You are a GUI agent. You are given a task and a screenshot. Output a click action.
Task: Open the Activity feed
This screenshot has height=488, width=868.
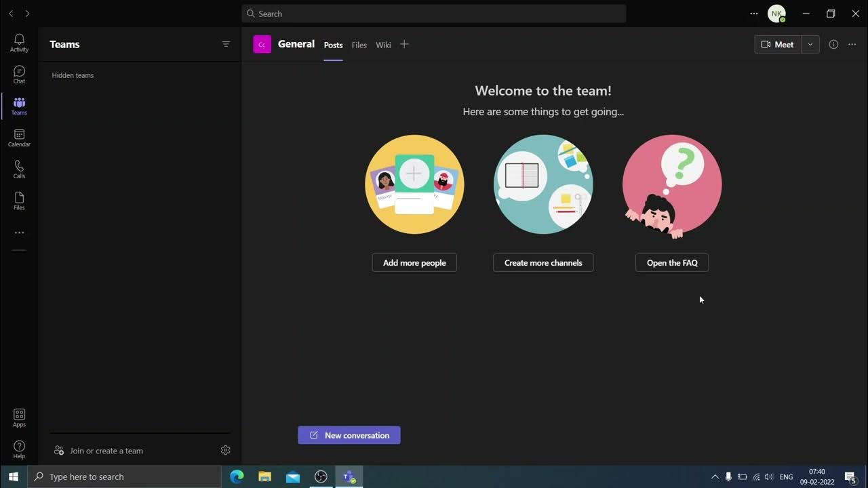[x=19, y=43]
